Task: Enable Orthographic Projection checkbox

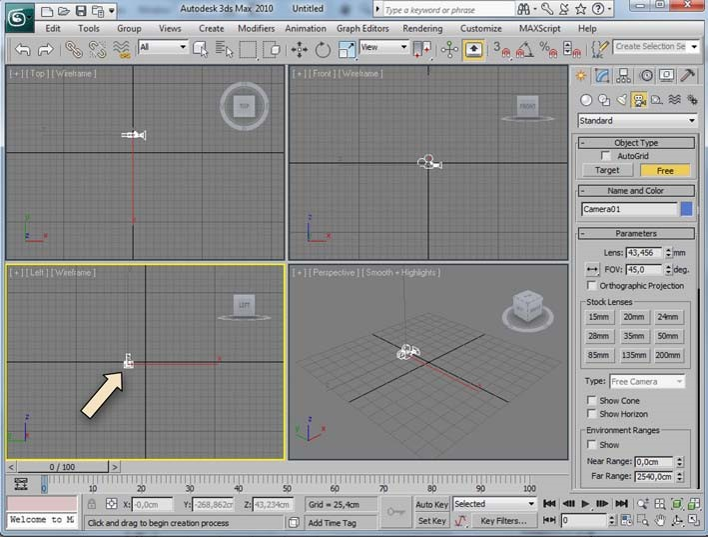Action: [x=591, y=285]
